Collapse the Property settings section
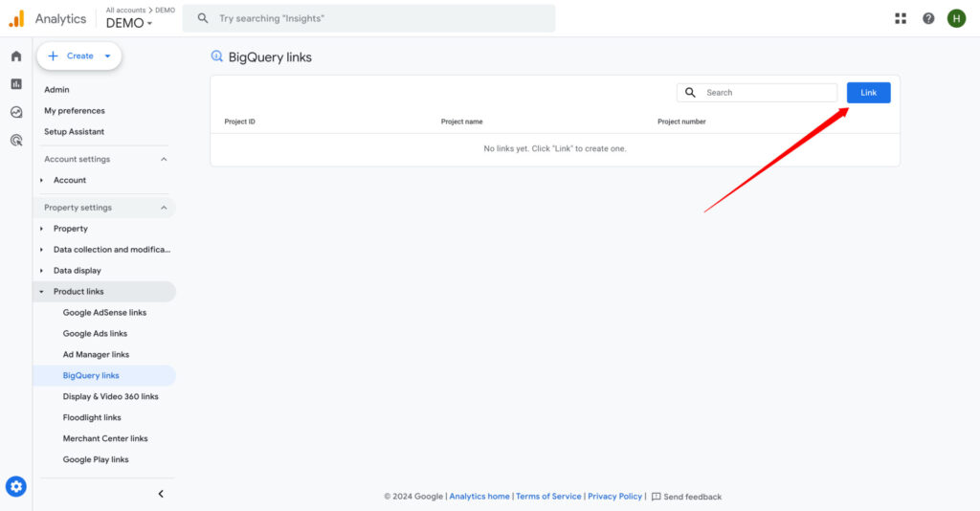The height and width of the screenshot is (511, 980). [164, 208]
